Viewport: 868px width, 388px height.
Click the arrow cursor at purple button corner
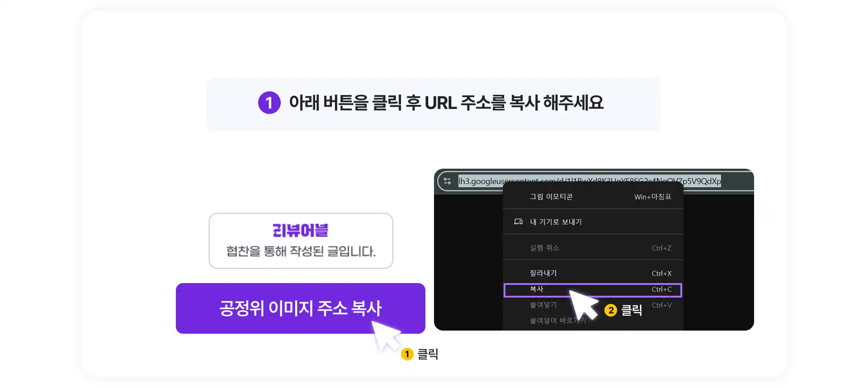point(386,335)
